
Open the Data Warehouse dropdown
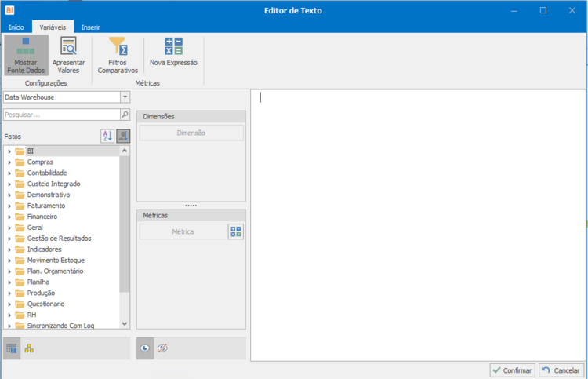pyautogui.click(x=125, y=97)
